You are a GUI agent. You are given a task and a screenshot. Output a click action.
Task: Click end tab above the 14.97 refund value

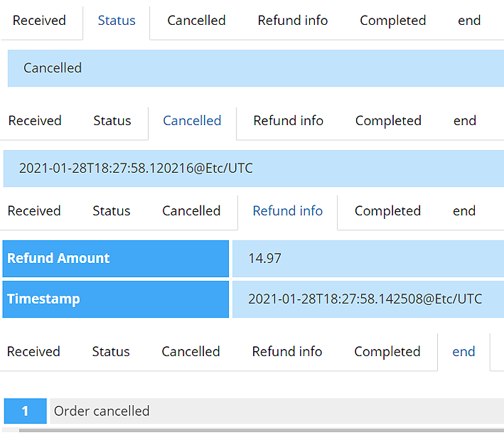pos(464,211)
